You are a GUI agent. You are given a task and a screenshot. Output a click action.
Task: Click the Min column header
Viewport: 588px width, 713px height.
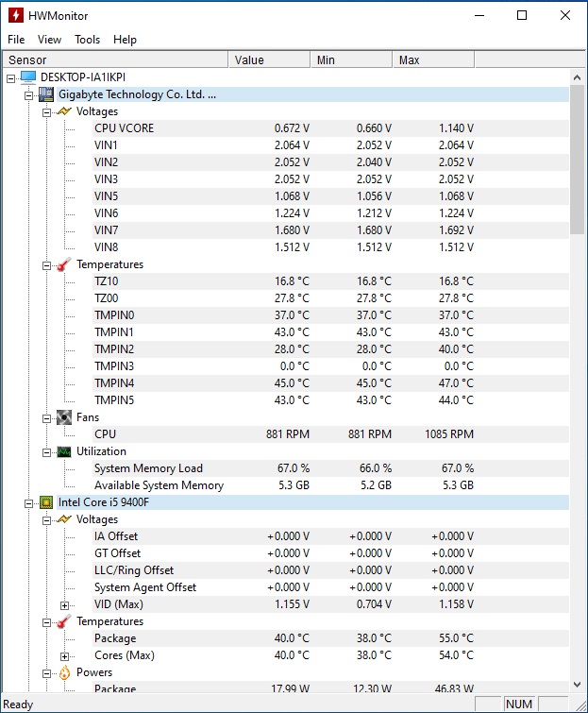point(352,60)
